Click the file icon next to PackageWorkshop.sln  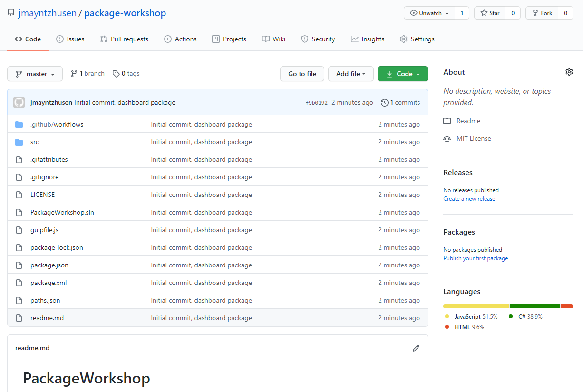point(19,213)
